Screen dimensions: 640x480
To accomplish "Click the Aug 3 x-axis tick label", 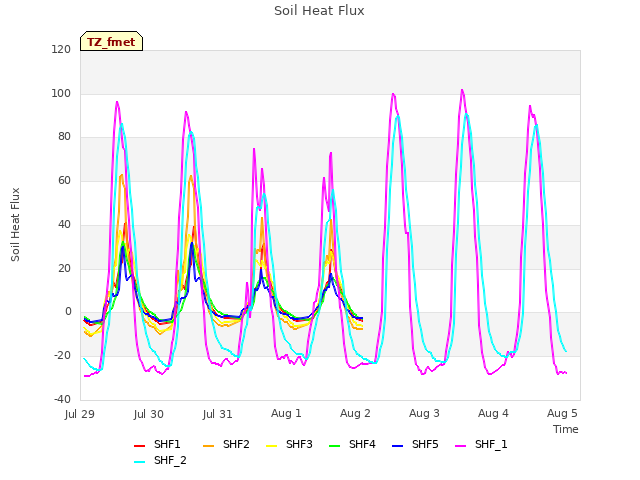I will point(424,414).
